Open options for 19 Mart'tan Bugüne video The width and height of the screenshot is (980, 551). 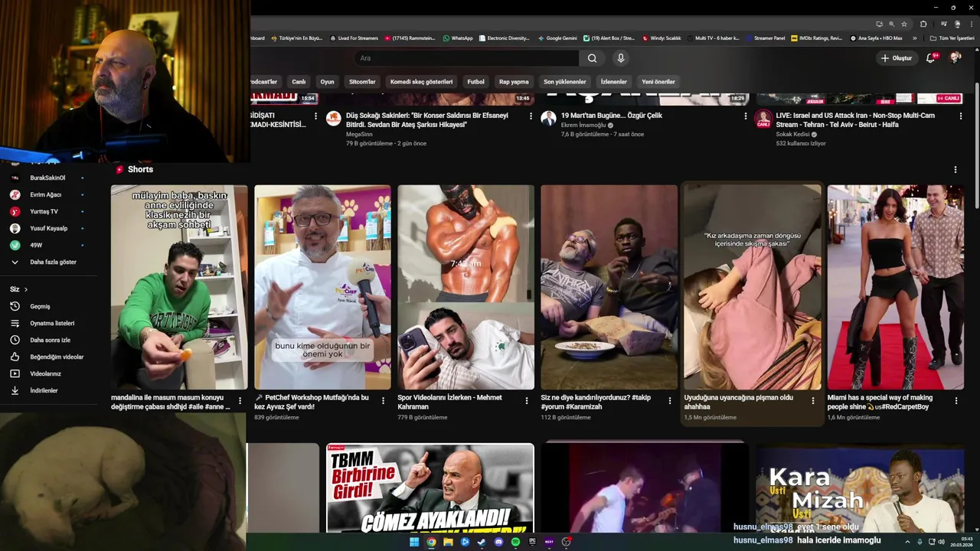click(746, 116)
